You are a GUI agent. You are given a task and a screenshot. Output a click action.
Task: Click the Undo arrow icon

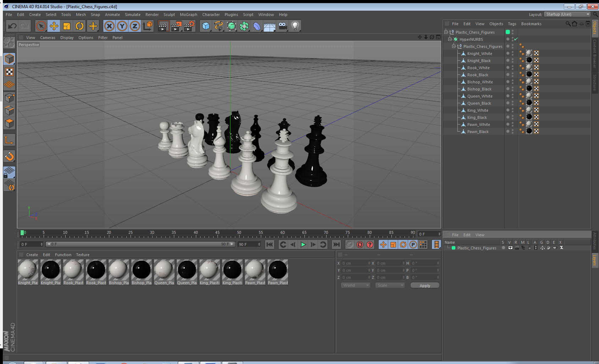pyautogui.click(x=12, y=26)
